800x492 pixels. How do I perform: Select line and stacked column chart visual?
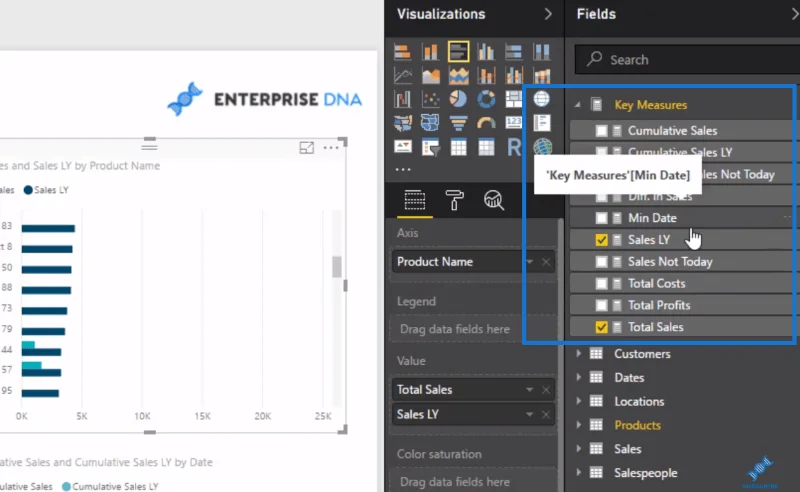486,76
